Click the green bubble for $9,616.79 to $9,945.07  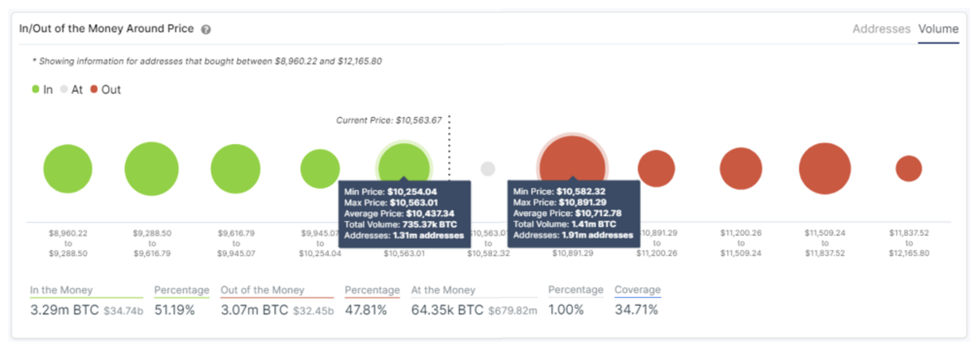point(235,169)
